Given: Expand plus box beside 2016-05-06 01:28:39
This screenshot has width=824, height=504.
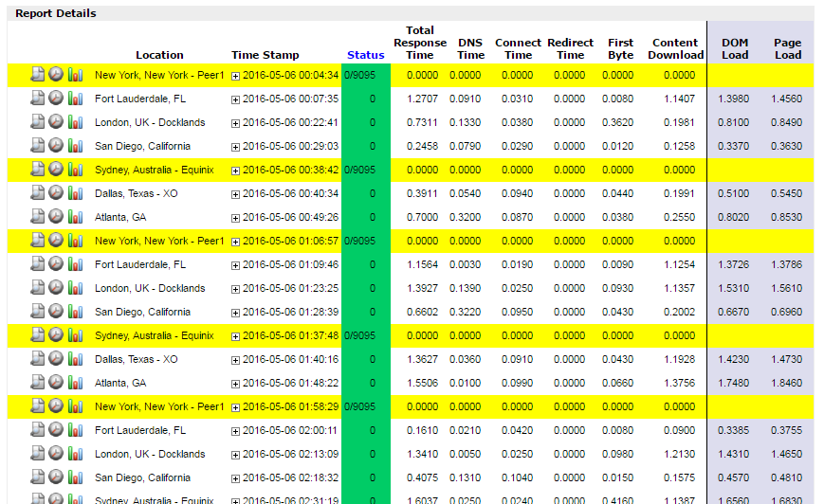Looking at the screenshot, I should click(235, 313).
